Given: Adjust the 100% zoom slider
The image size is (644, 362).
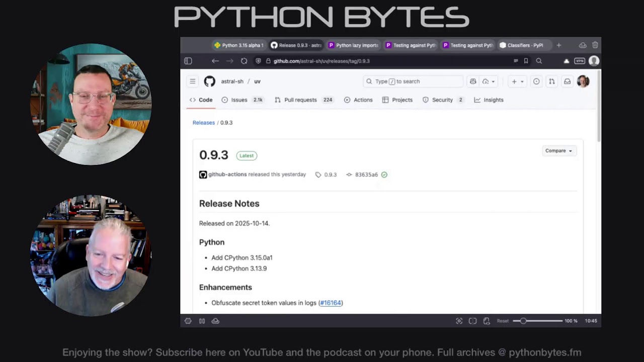Looking at the screenshot, I should point(523,321).
